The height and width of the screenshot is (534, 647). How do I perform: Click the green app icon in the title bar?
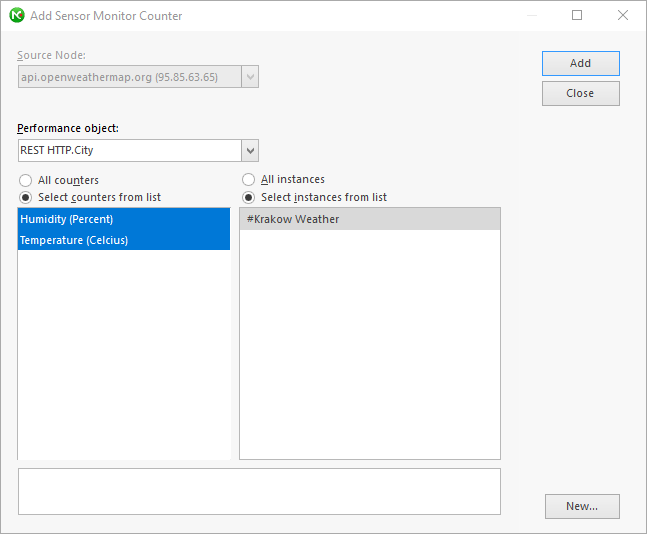(x=17, y=16)
